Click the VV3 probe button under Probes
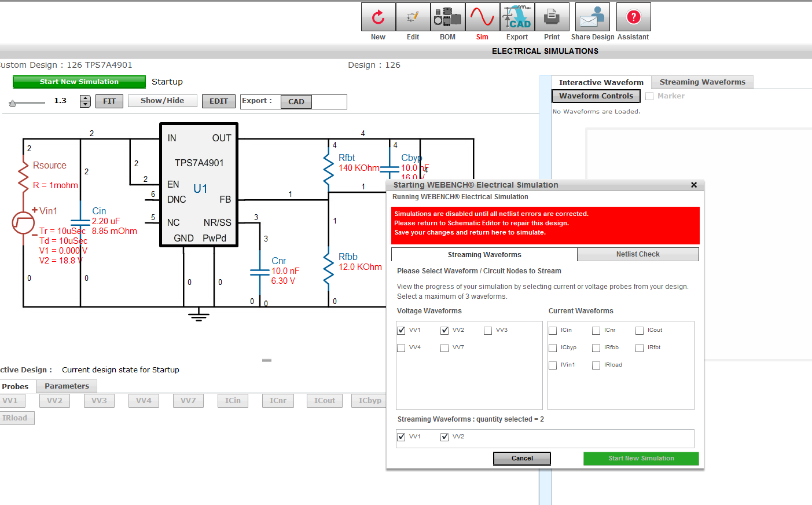The height and width of the screenshot is (505, 812). (100, 401)
